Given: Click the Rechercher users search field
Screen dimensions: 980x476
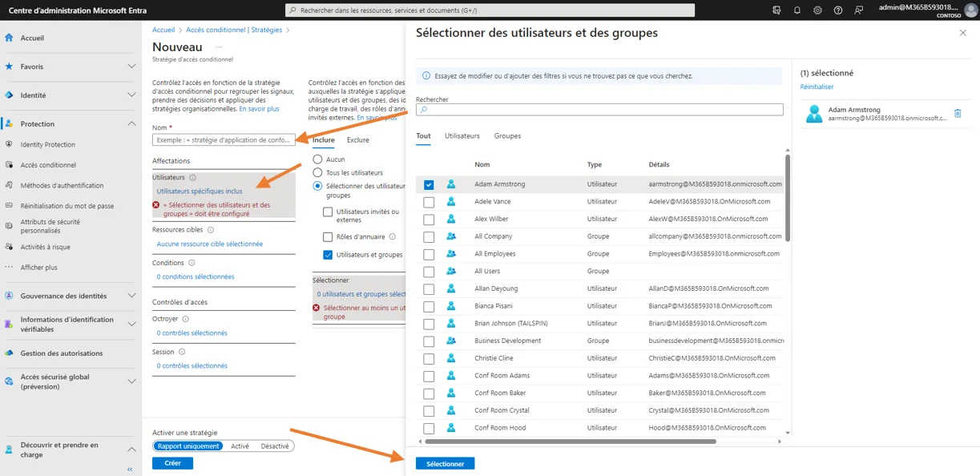Looking at the screenshot, I should [599, 110].
